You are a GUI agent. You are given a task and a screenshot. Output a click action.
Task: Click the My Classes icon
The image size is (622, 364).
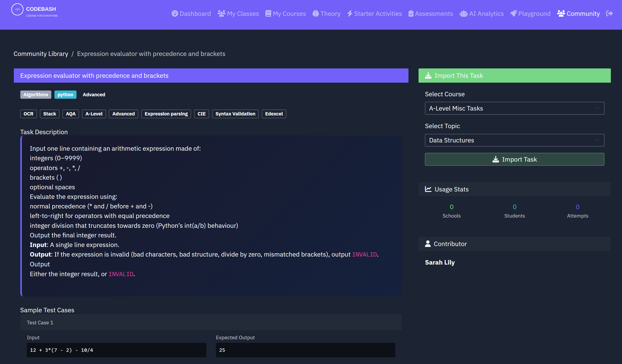coord(221,13)
